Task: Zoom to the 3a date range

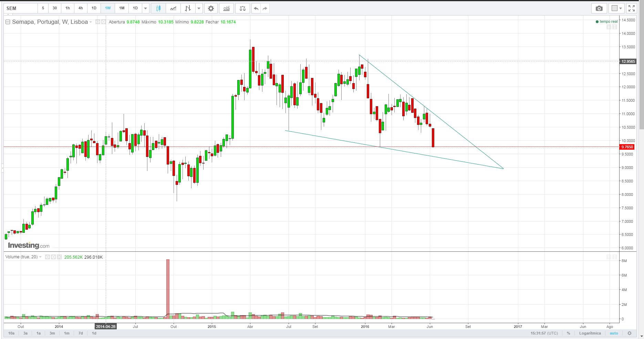Action: point(25,333)
